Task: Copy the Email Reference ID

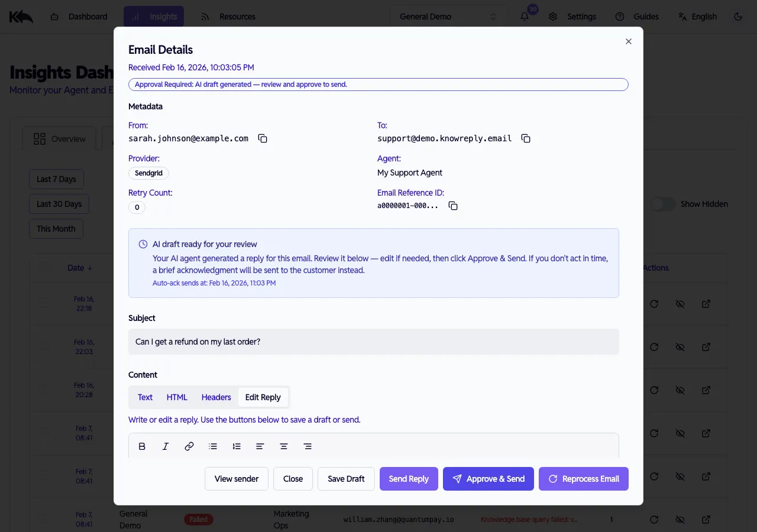Action: [453, 206]
